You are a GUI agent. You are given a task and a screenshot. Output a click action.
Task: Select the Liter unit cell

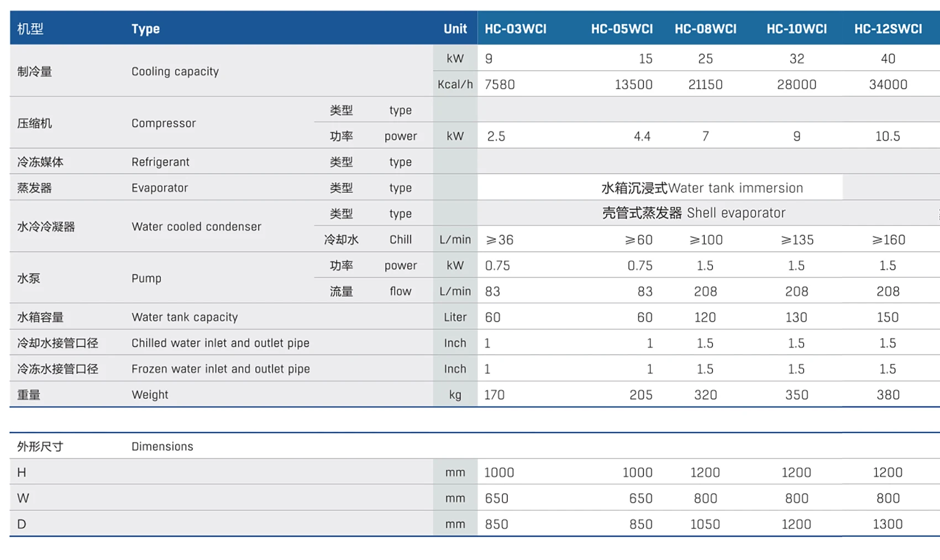[455, 318]
